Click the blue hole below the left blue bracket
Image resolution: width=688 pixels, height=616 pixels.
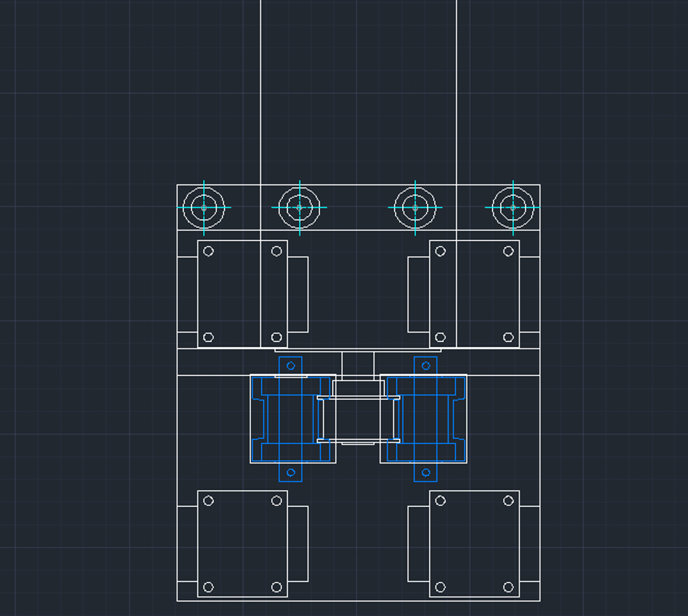(x=291, y=472)
